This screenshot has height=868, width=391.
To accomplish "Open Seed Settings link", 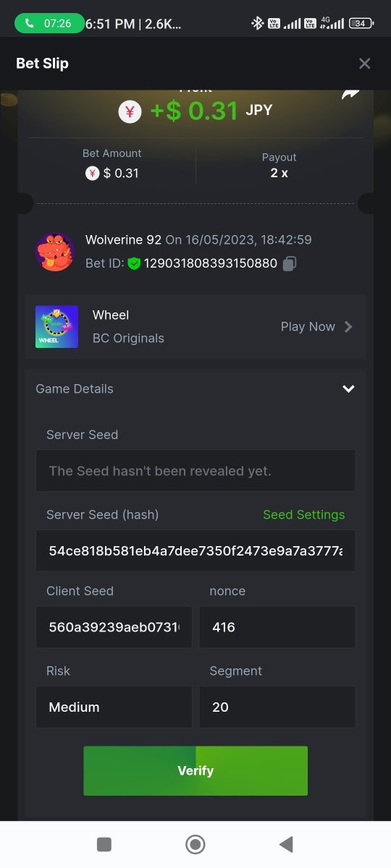I will pyautogui.click(x=303, y=515).
